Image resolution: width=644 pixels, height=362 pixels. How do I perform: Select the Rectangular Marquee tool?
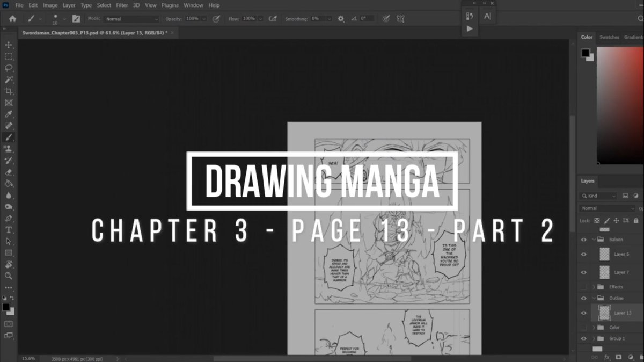point(9,56)
